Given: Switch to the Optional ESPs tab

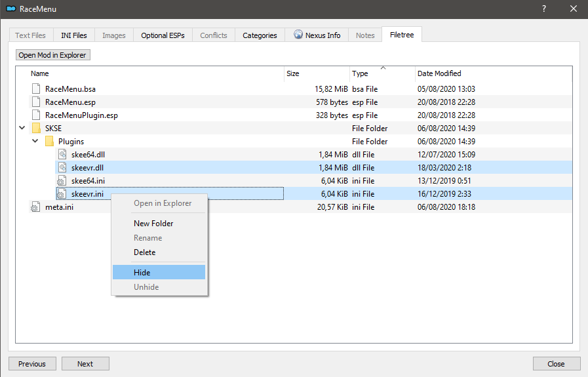Looking at the screenshot, I should 163,35.
